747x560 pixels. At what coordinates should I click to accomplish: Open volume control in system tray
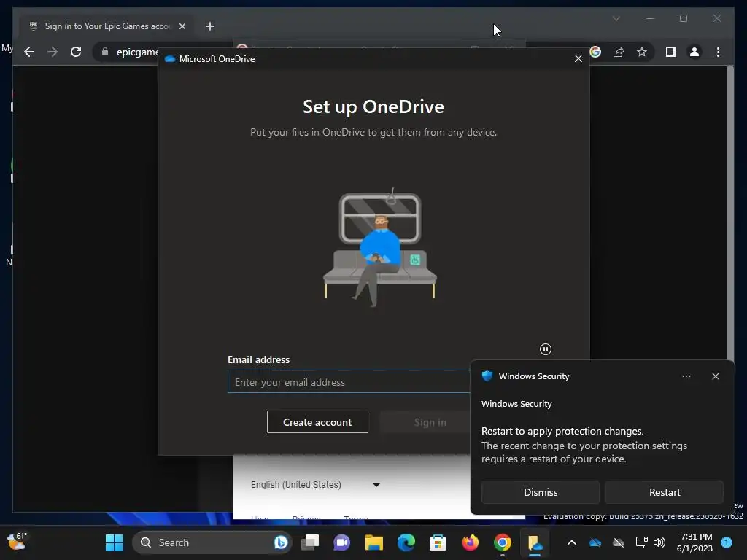tap(659, 542)
